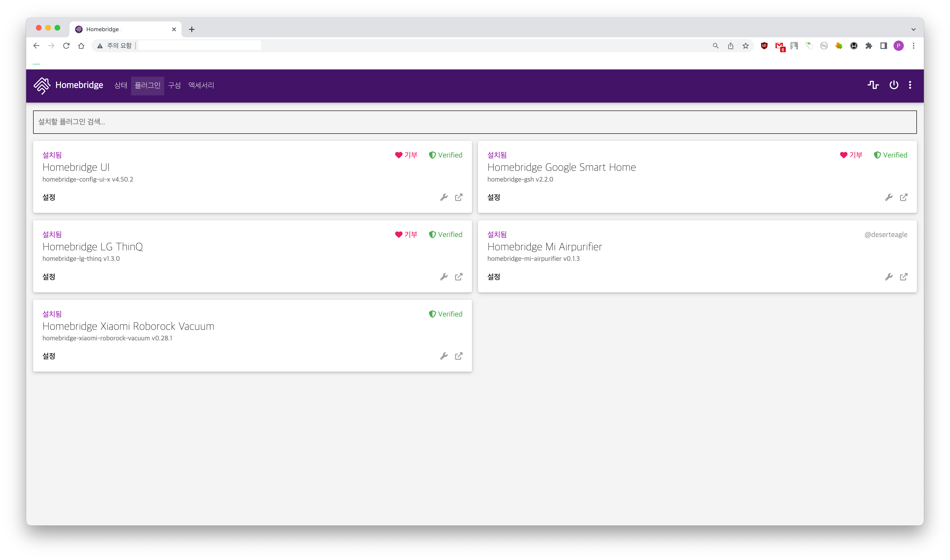Image resolution: width=950 pixels, height=560 pixels.
Task: Open external link icon for Homebridge LG ThinQ
Action: click(x=458, y=277)
